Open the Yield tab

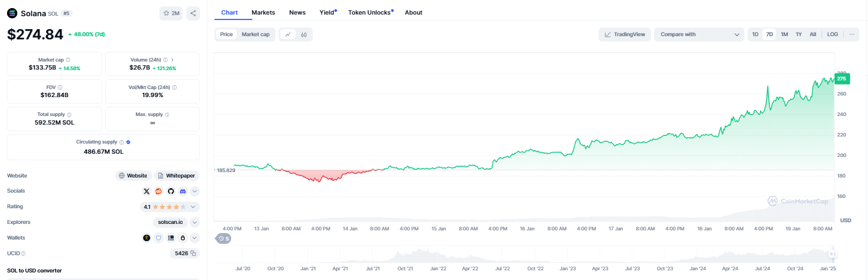pyautogui.click(x=328, y=12)
